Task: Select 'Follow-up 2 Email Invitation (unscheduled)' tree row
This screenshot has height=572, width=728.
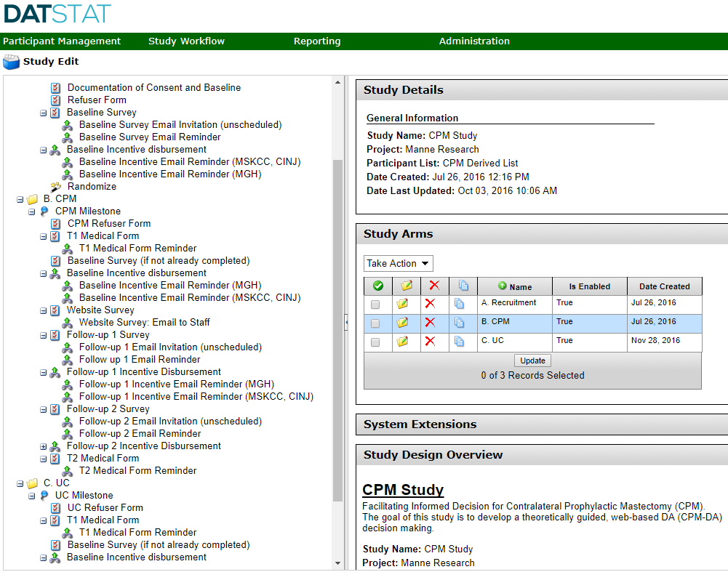Action: pos(170,422)
